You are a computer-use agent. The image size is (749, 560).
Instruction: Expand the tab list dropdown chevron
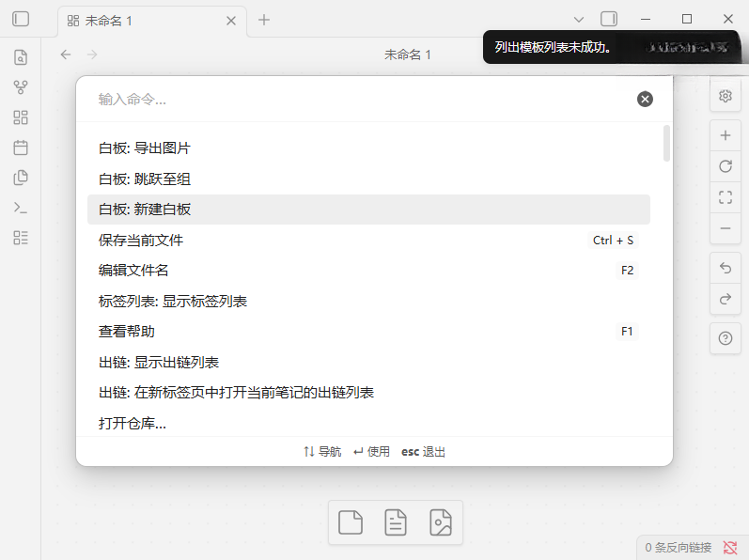click(x=579, y=20)
